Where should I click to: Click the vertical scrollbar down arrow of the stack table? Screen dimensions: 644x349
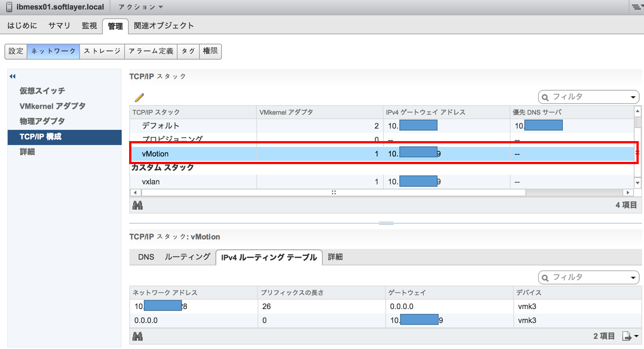click(637, 182)
